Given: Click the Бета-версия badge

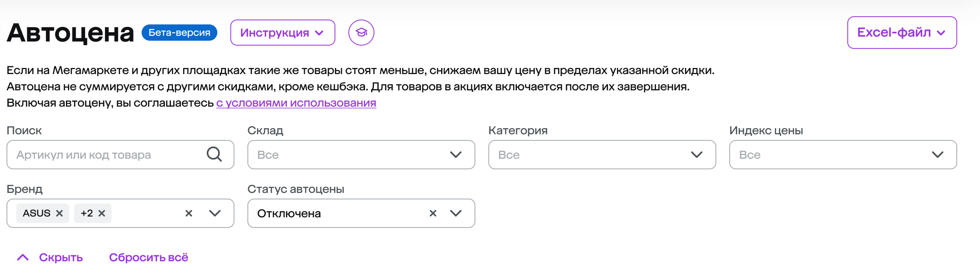Looking at the screenshot, I should 179,33.
